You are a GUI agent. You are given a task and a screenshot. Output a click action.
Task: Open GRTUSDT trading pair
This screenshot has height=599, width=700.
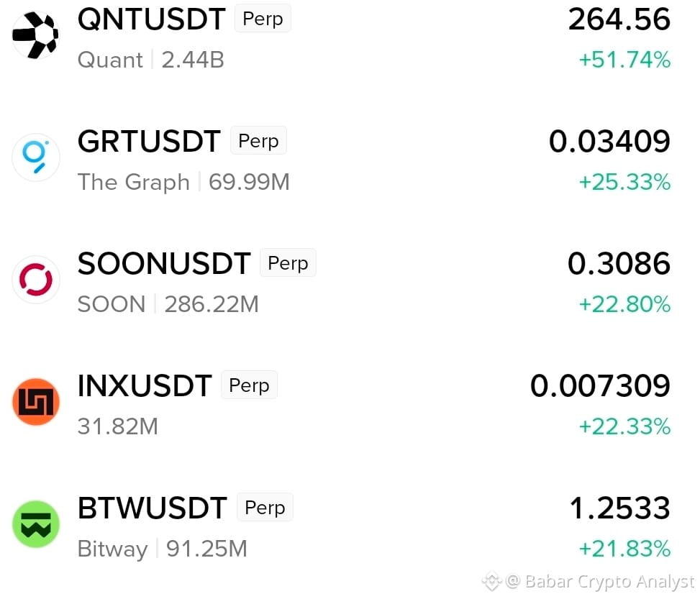coord(149,141)
